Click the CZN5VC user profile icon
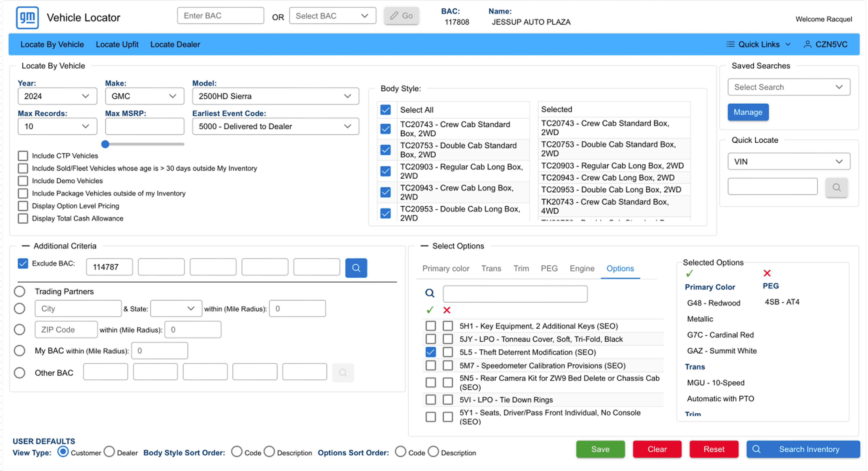This screenshot has width=868, height=471. (807, 45)
